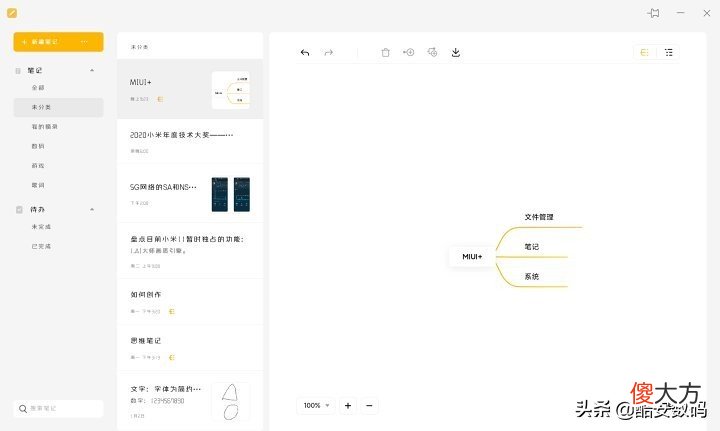Viewport: 720px width, 431px height.
Task: Click the 待办 section heading
Action: (x=38, y=209)
